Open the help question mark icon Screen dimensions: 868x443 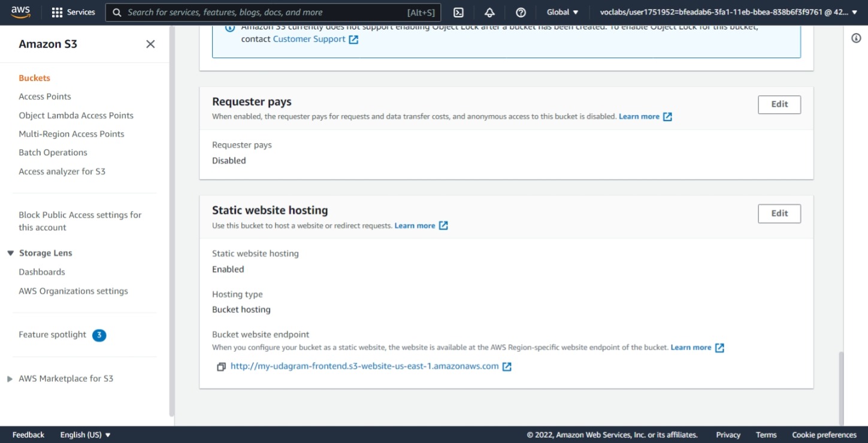pos(520,11)
